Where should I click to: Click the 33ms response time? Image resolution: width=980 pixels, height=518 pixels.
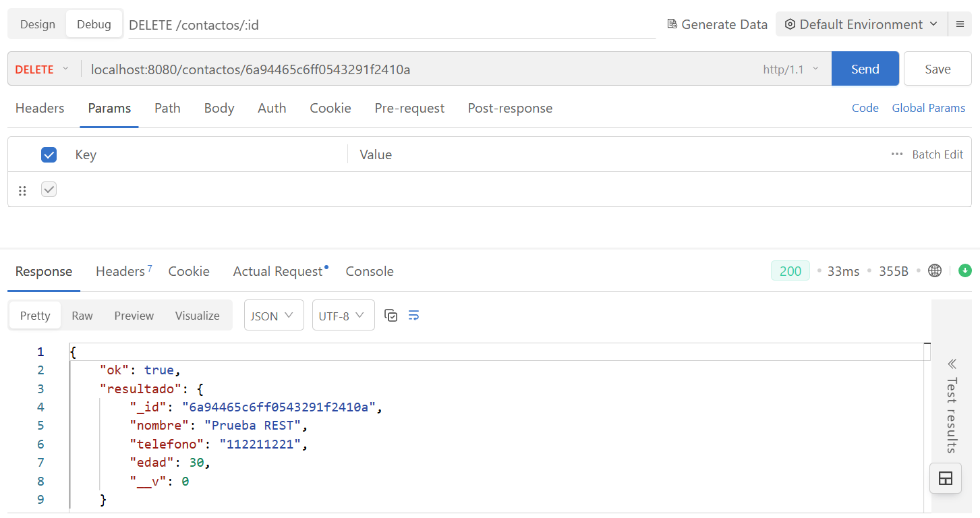point(844,271)
